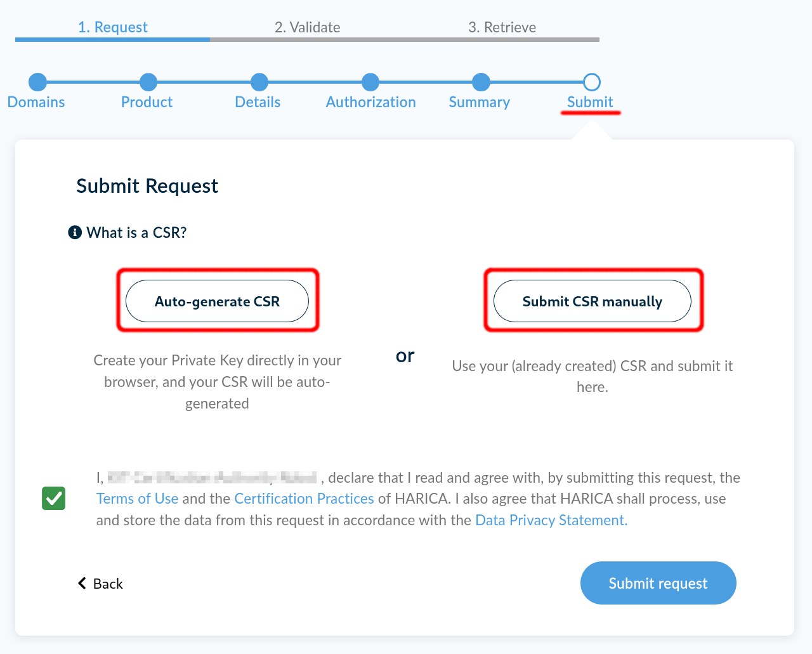Switch to the 2. Validate tab
Image resolution: width=812 pixels, height=654 pixels.
click(x=307, y=27)
